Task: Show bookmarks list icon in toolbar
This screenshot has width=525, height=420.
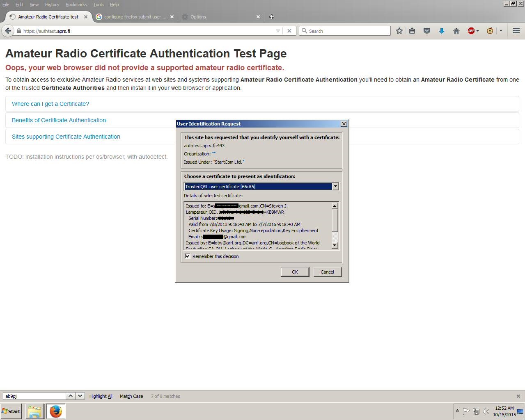Action: coord(412,31)
